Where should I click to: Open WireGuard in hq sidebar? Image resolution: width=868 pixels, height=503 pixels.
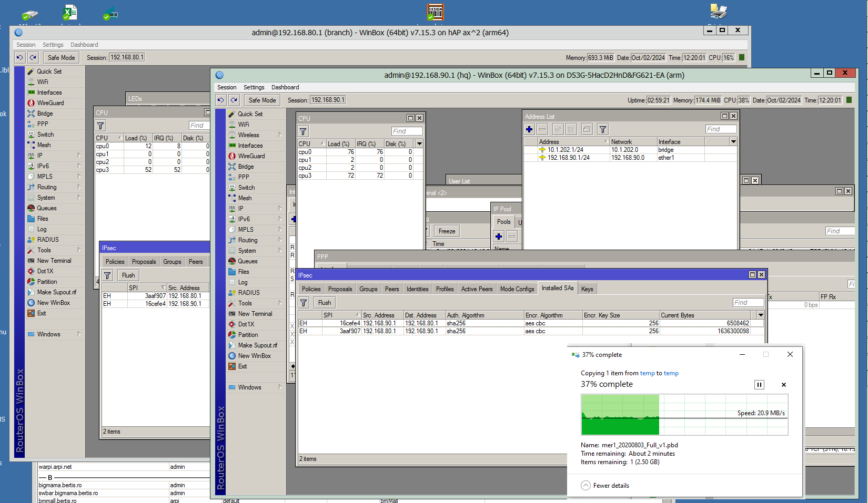[x=251, y=156]
